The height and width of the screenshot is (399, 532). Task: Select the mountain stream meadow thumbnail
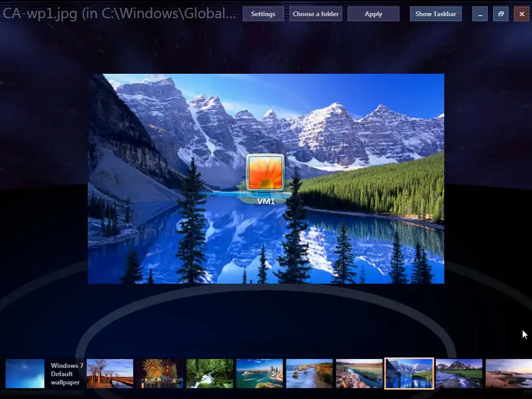[459, 374]
